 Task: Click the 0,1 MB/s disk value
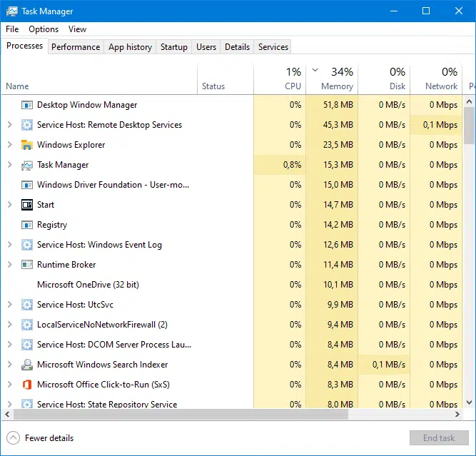coord(389,365)
